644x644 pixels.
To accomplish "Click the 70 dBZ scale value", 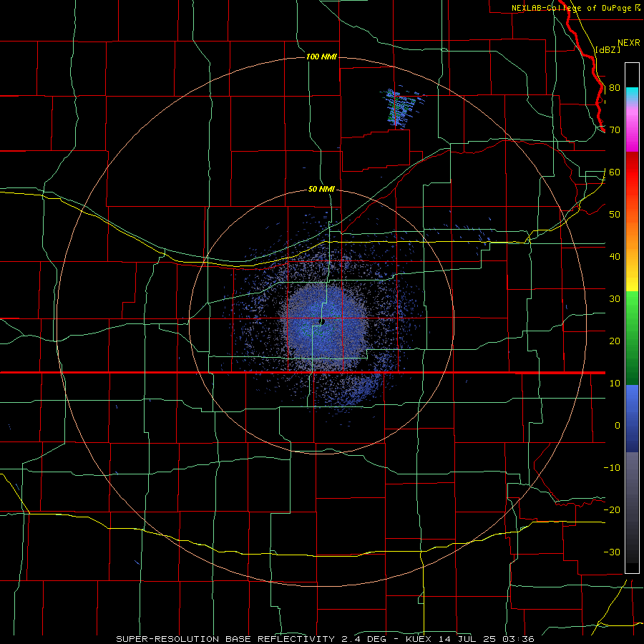I will coord(615,130).
